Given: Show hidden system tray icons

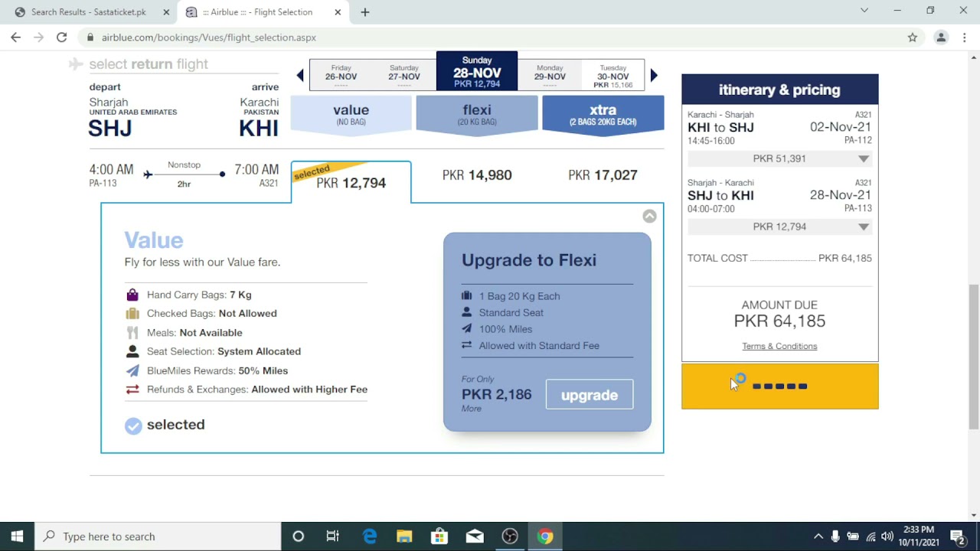Looking at the screenshot, I should [x=818, y=536].
